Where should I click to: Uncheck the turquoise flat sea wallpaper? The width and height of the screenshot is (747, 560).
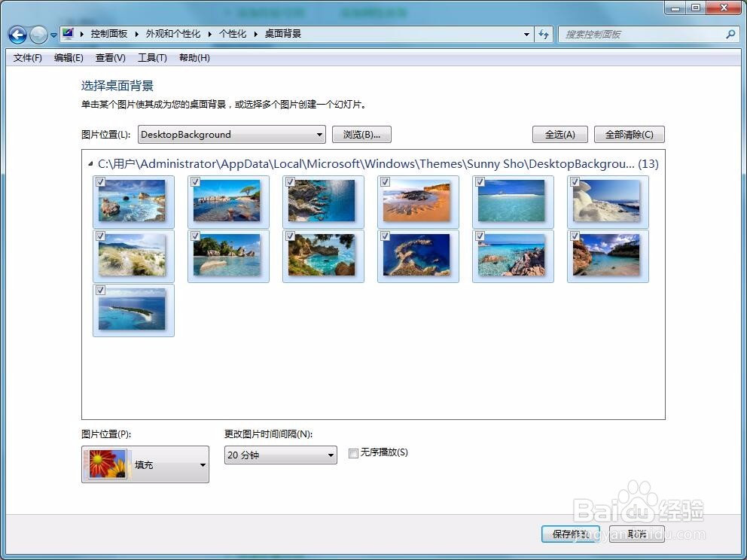tap(480, 182)
